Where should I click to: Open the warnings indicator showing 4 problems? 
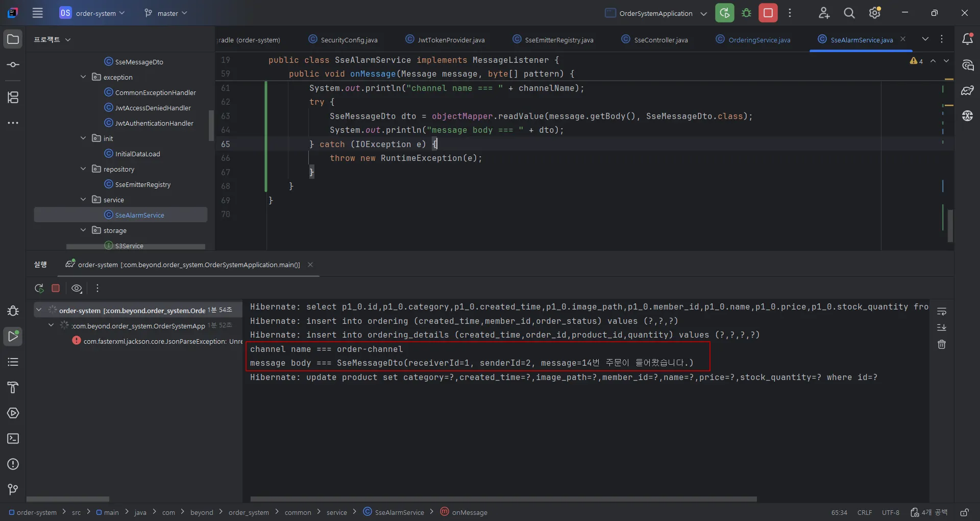point(916,61)
